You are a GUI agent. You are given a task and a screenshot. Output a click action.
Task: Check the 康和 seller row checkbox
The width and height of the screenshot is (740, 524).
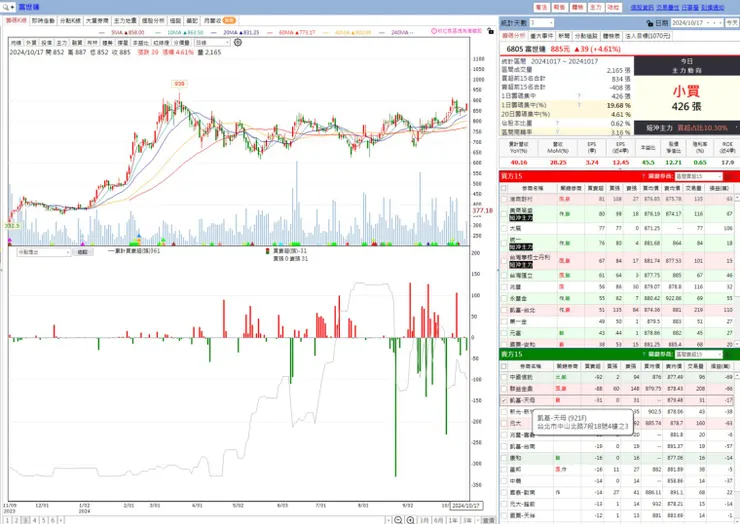tap(504, 458)
